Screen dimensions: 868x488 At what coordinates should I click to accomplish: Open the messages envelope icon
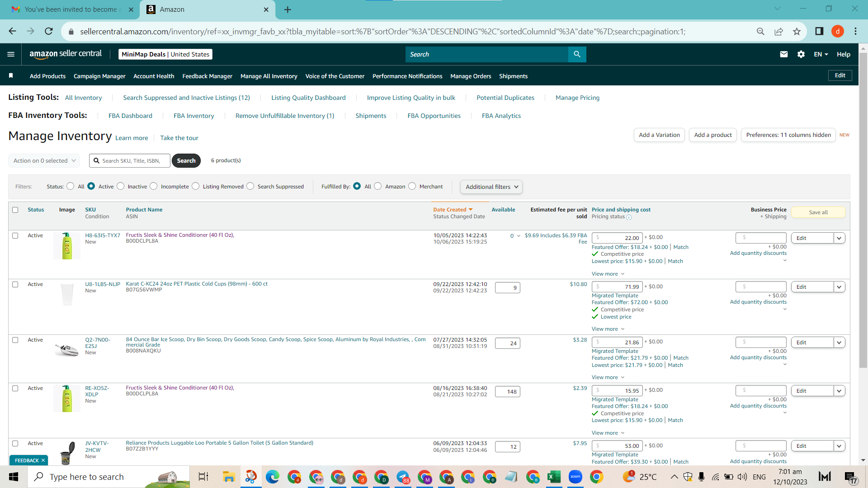(784, 54)
